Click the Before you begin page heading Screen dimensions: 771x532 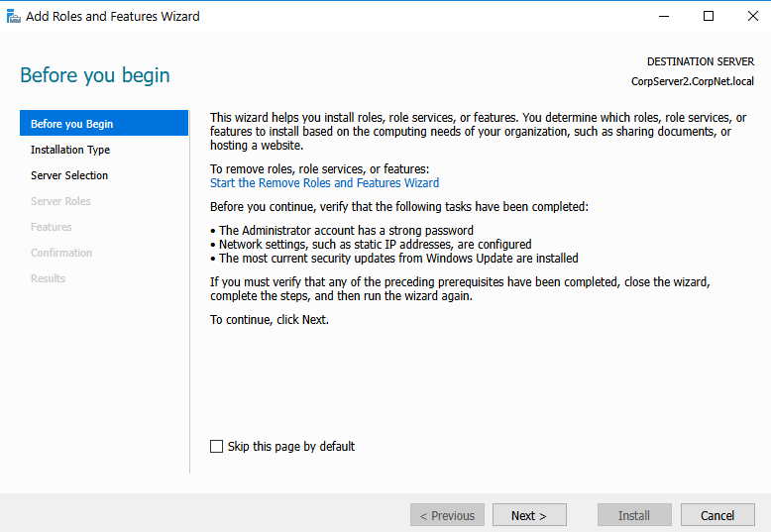tap(95, 75)
